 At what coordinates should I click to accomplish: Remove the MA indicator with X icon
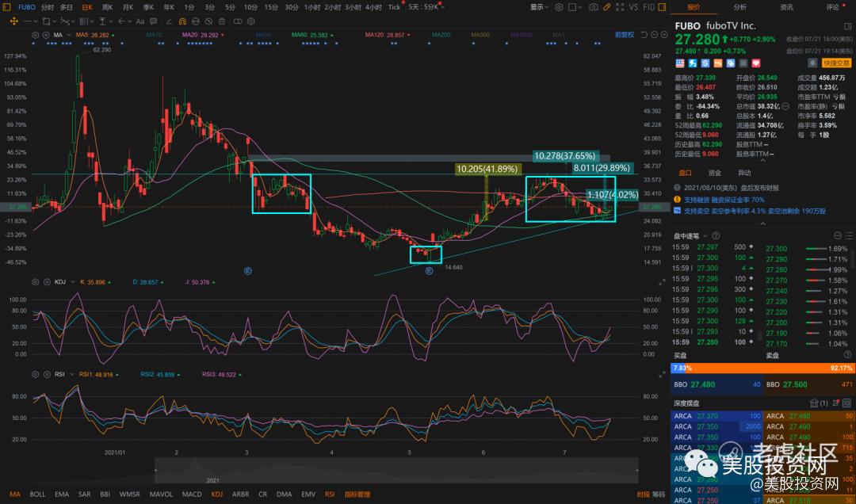tap(47, 35)
